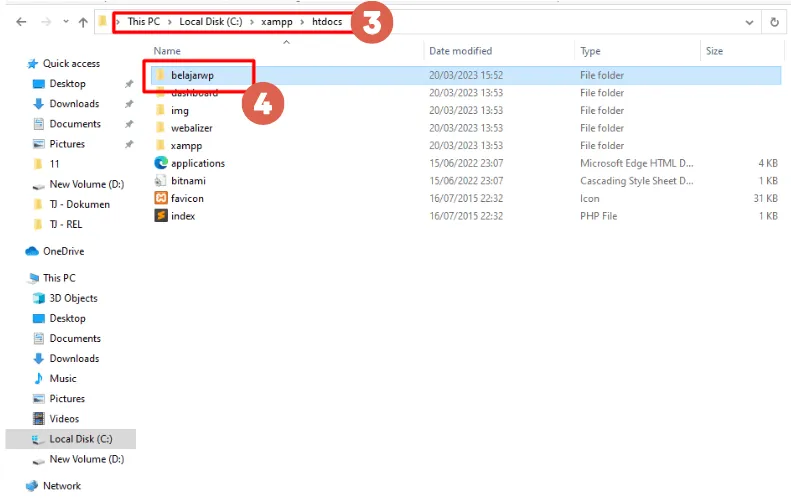791x501 pixels.
Task: Click PHP File type of index
Action: coord(598,216)
